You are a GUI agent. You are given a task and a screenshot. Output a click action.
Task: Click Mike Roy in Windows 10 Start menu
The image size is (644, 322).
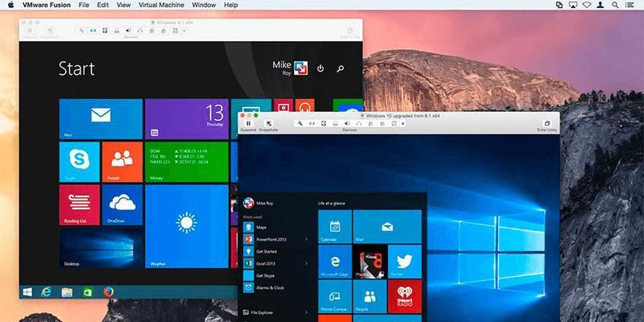(x=258, y=203)
